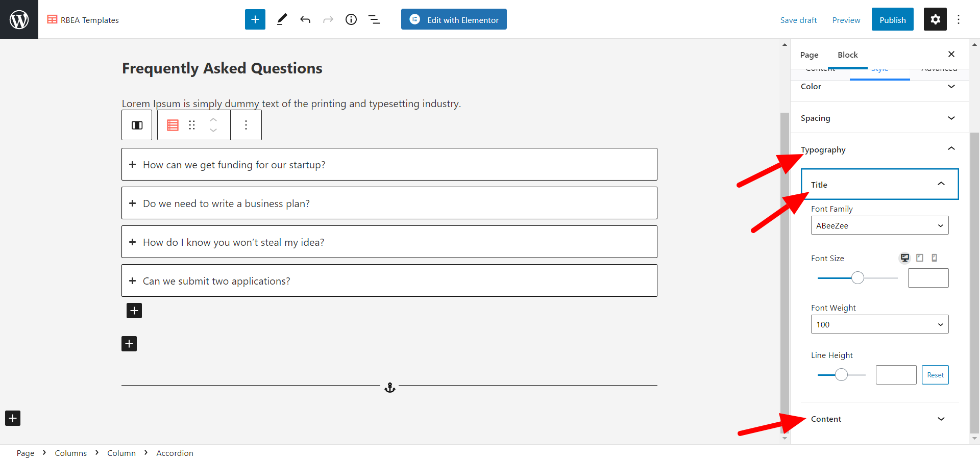
Task: Click Edit with Elementor button
Action: (x=454, y=19)
